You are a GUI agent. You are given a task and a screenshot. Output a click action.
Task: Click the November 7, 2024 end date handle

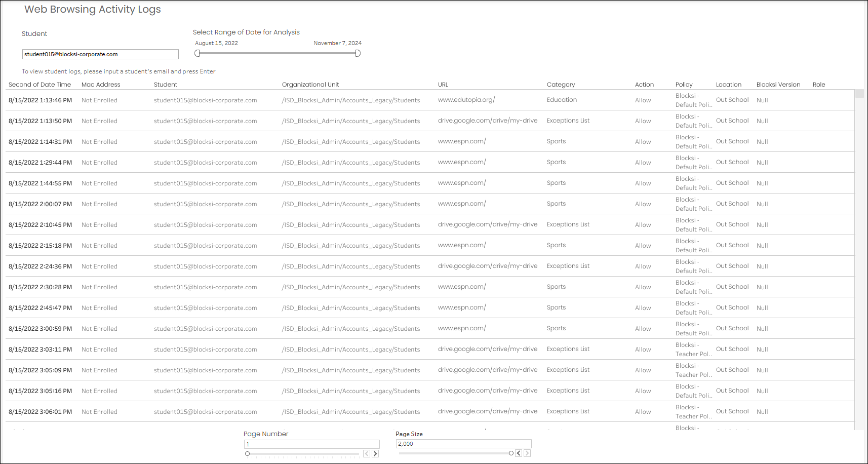click(x=358, y=53)
